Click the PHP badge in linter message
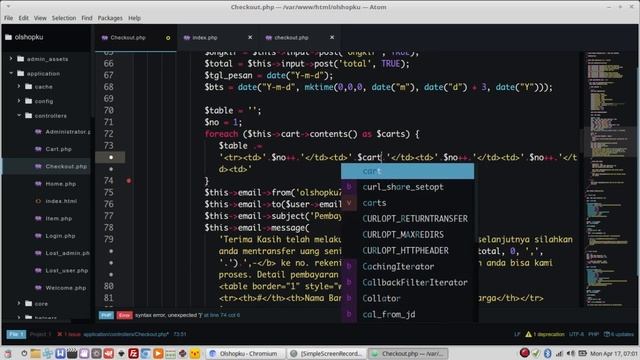Image resolution: width=640 pixels, height=360 pixels. tap(106, 315)
